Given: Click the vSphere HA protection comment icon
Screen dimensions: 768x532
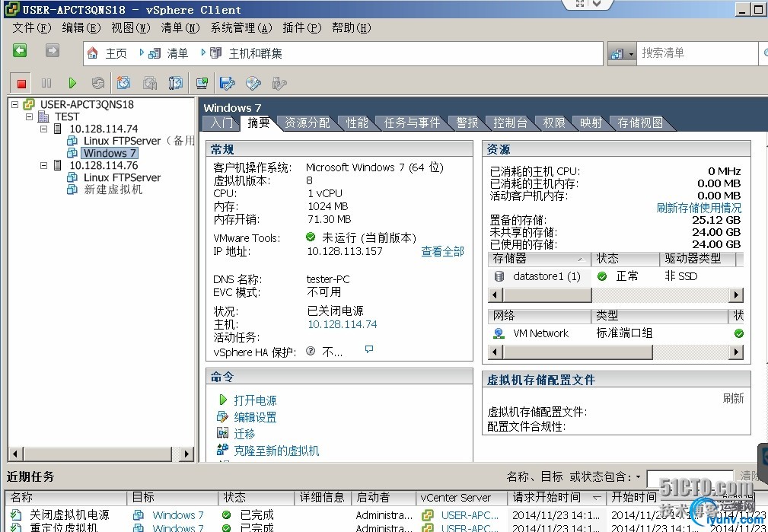Looking at the screenshot, I should [369, 349].
